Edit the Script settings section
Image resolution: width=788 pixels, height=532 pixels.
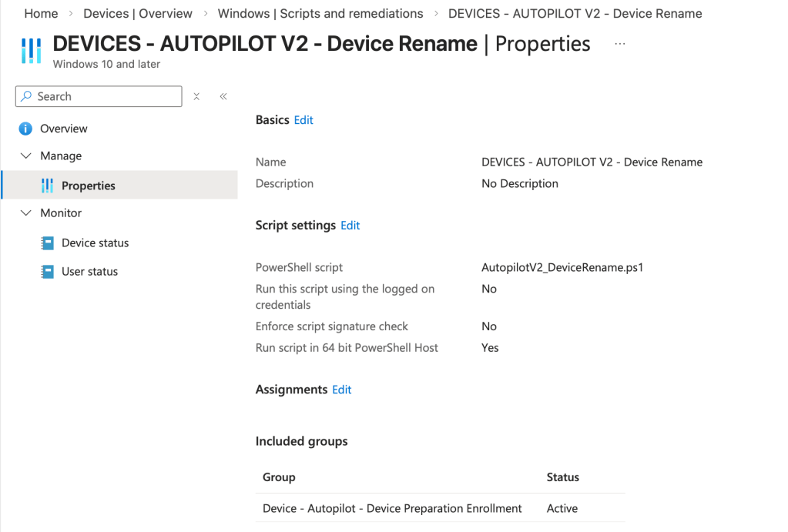pos(350,226)
